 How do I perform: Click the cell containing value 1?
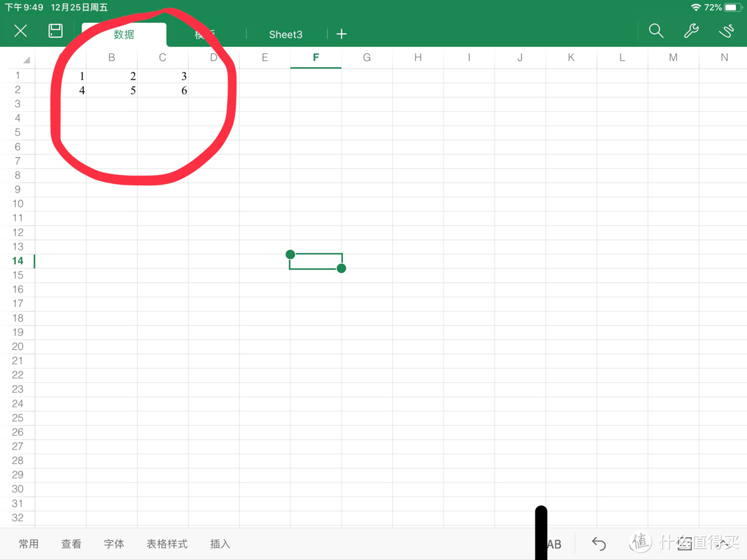click(x=60, y=76)
